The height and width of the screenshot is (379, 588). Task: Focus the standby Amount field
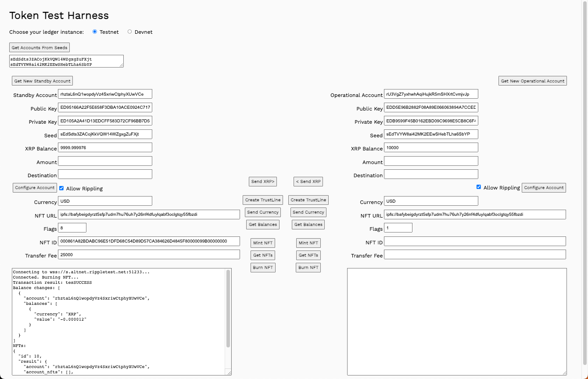click(x=105, y=161)
